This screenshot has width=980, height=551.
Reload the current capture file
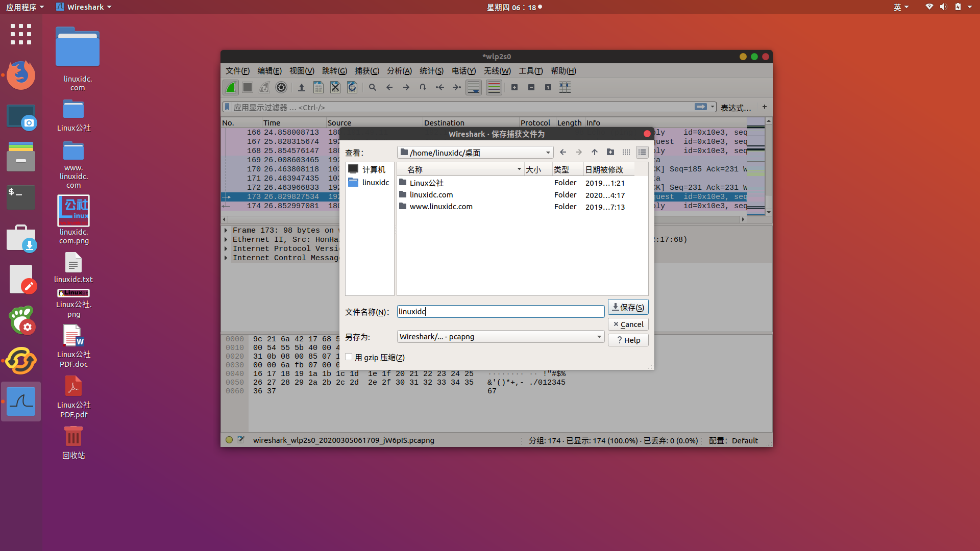click(352, 87)
